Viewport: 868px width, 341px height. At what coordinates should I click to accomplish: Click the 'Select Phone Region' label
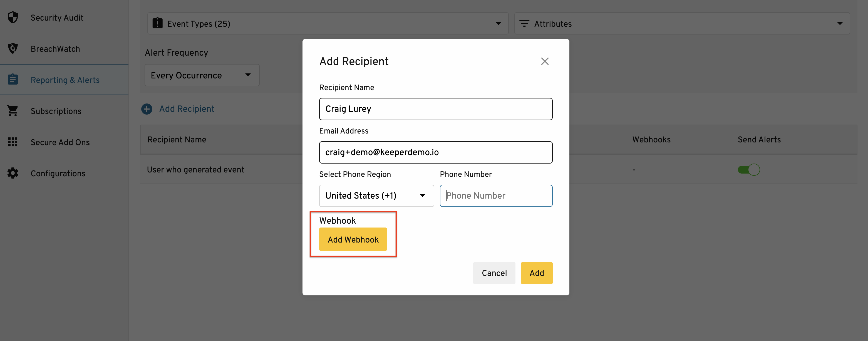pos(355,174)
